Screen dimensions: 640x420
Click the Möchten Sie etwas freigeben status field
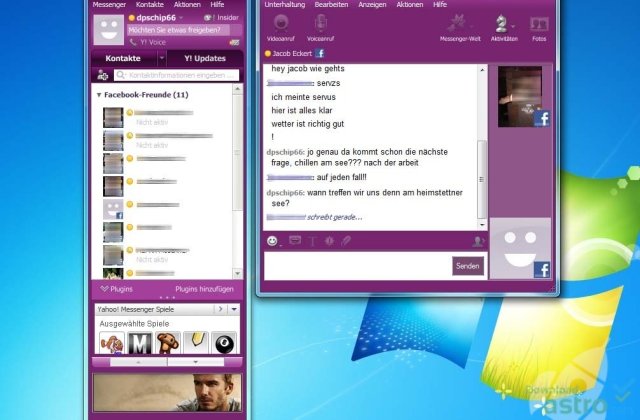pyautogui.click(x=179, y=30)
